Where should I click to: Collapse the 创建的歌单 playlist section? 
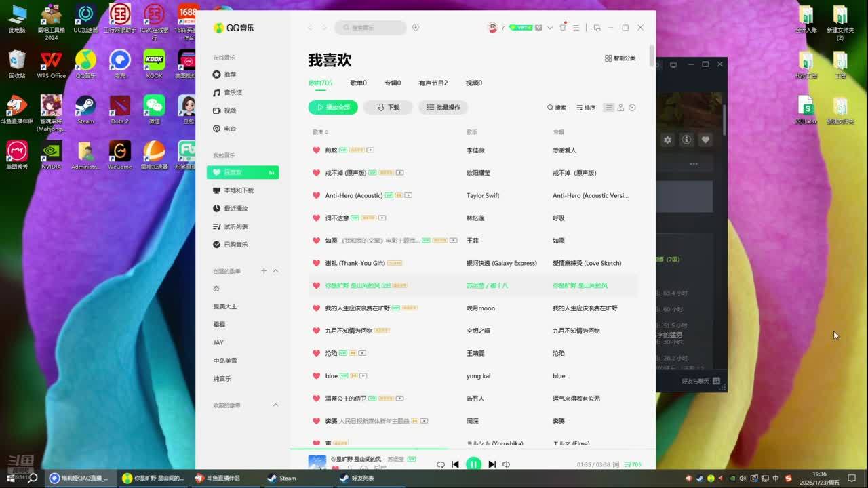275,271
